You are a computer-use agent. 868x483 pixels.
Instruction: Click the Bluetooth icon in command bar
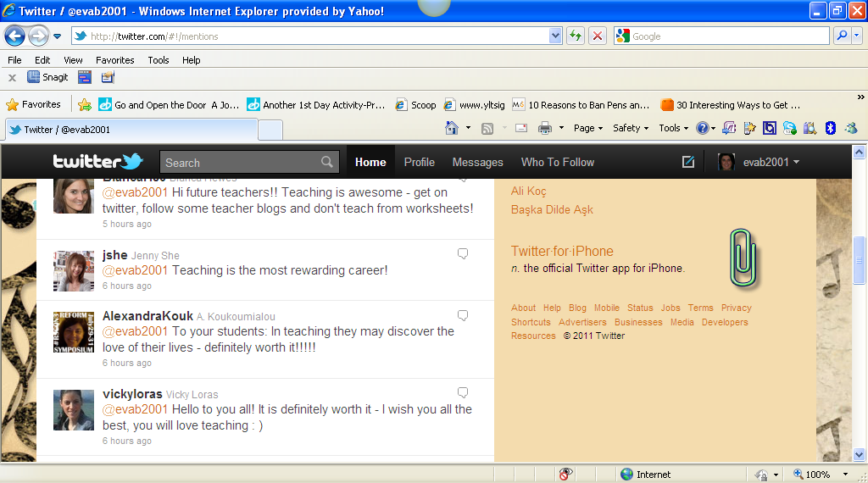click(x=830, y=128)
